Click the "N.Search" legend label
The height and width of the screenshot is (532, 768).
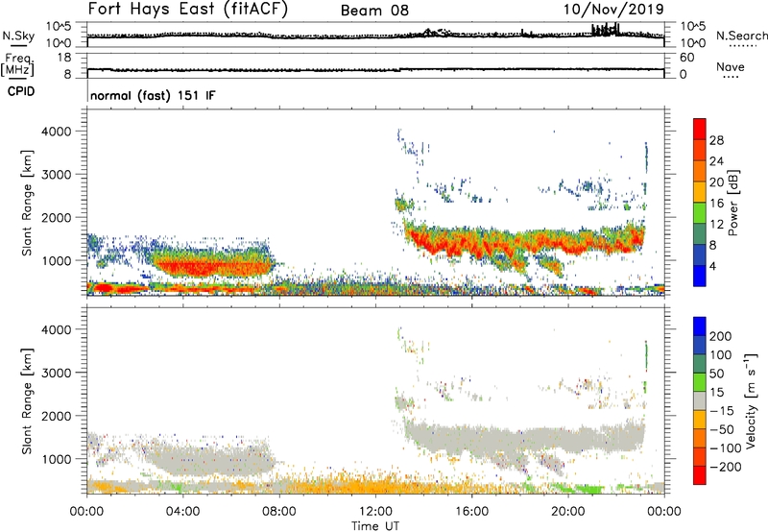742,36
